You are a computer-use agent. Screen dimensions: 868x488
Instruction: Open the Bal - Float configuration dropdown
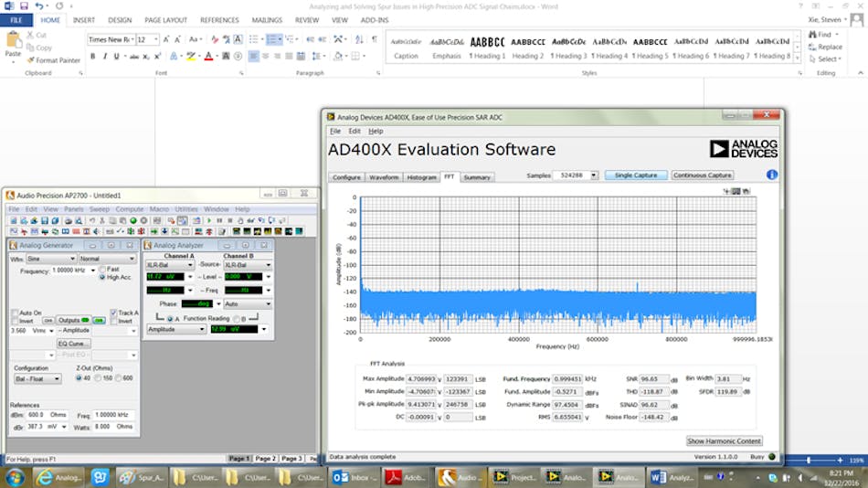(x=57, y=378)
